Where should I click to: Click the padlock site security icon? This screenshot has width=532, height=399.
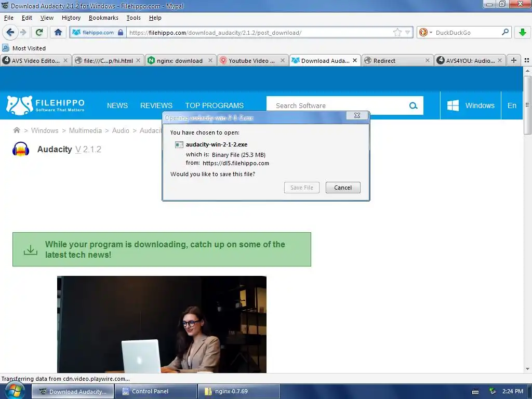(121, 32)
